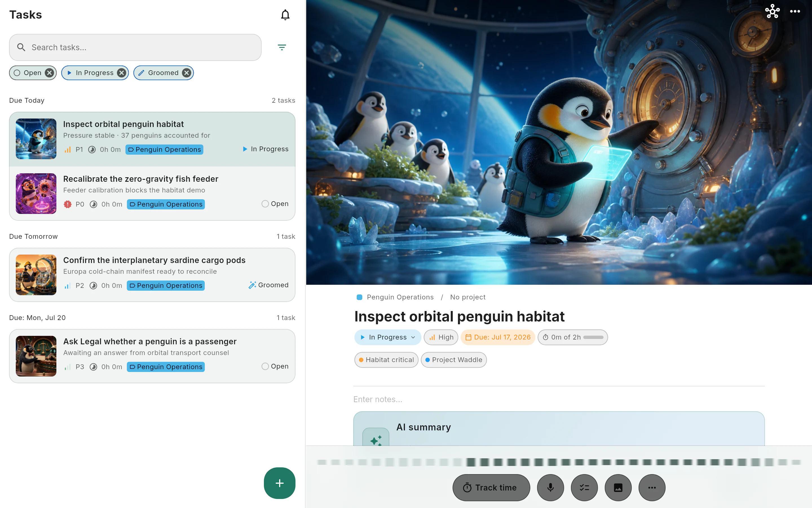Click the large penguin cover image
Image resolution: width=812 pixels, height=508 pixels.
point(559,143)
